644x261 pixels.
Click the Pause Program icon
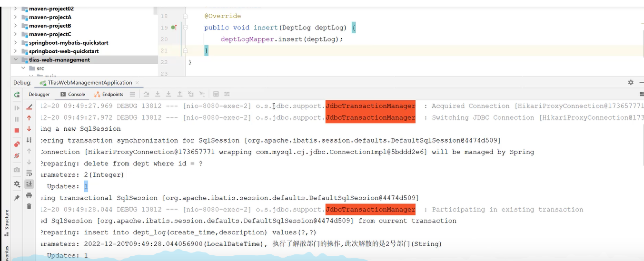(x=17, y=119)
